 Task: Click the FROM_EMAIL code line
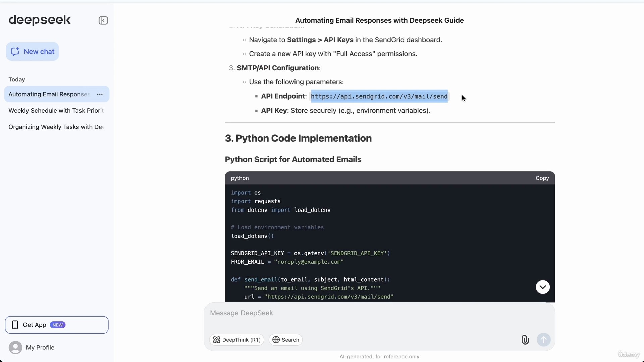pos(287,262)
